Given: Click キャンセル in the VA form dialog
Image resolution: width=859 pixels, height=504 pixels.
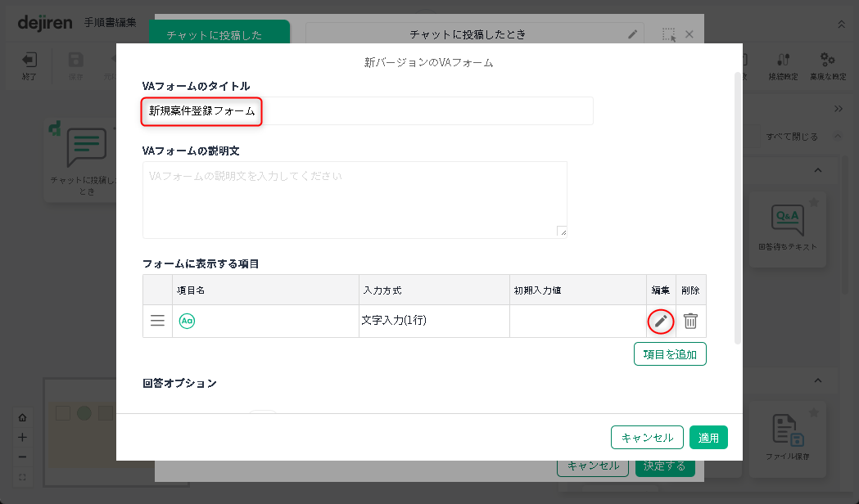Looking at the screenshot, I should tap(647, 438).
